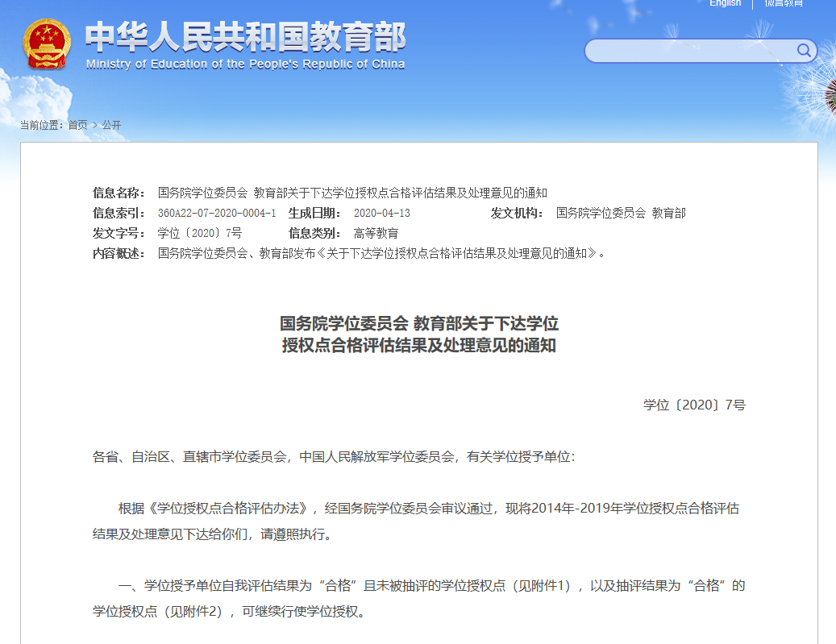
Task: Select the 信息索引 label
Action: 119,214
